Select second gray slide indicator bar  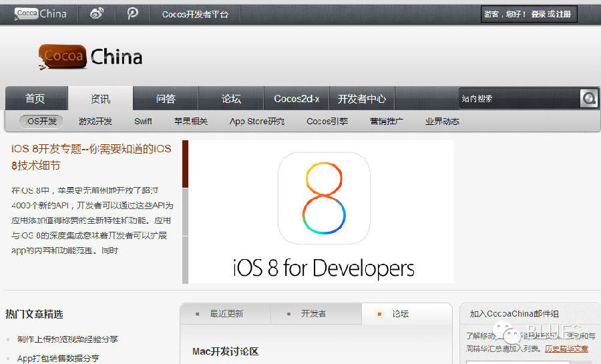point(185,212)
